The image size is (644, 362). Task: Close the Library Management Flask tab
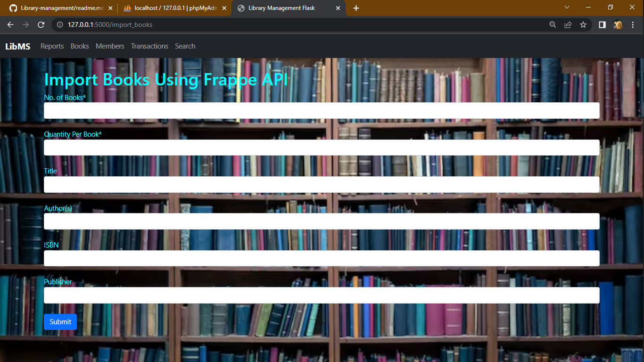[338, 8]
